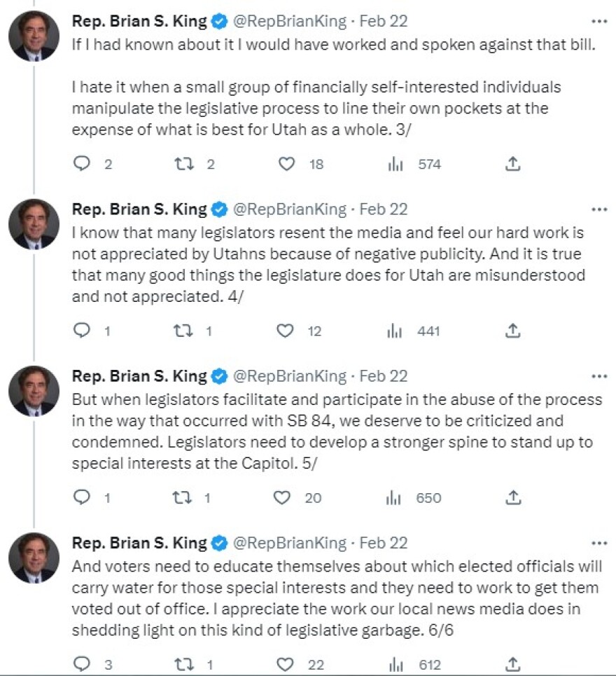Screen dimensions: 616x676
Task: Retweet the tweet ending in 3/
Action: (182, 164)
